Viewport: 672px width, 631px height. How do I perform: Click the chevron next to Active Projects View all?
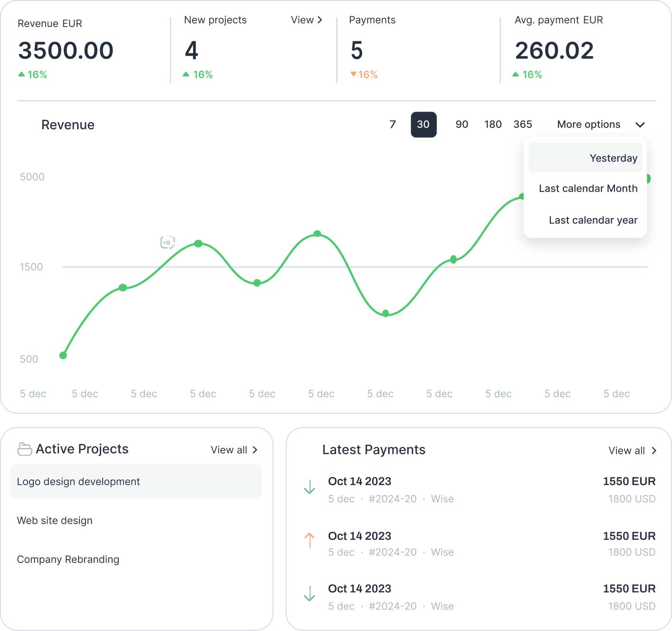click(255, 450)
